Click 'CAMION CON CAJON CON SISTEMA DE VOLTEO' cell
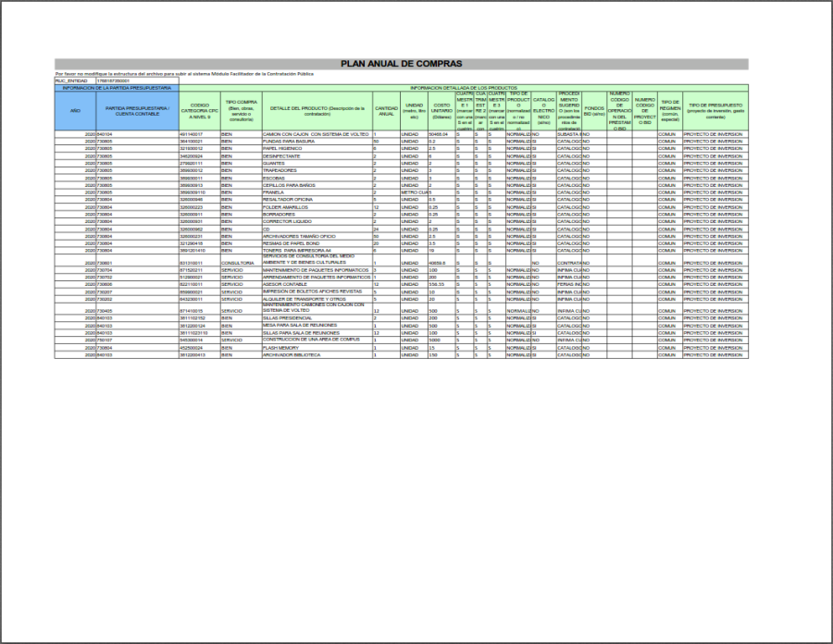Screen dimensions: 833x644 tap(317, 134)
